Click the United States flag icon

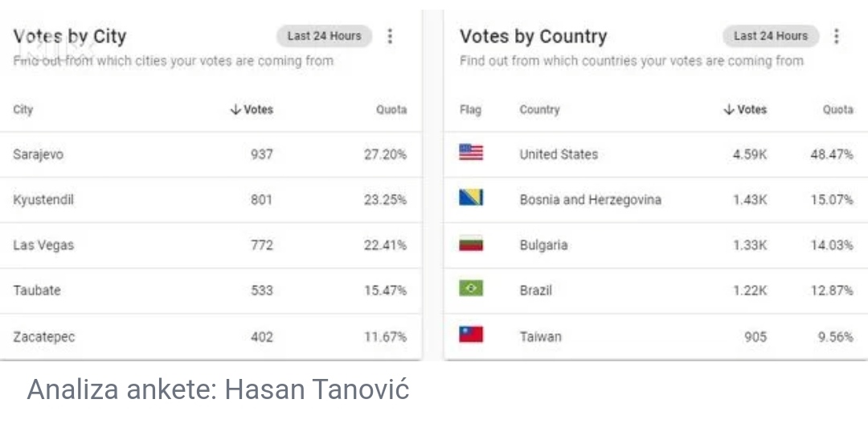coord(471,152)
